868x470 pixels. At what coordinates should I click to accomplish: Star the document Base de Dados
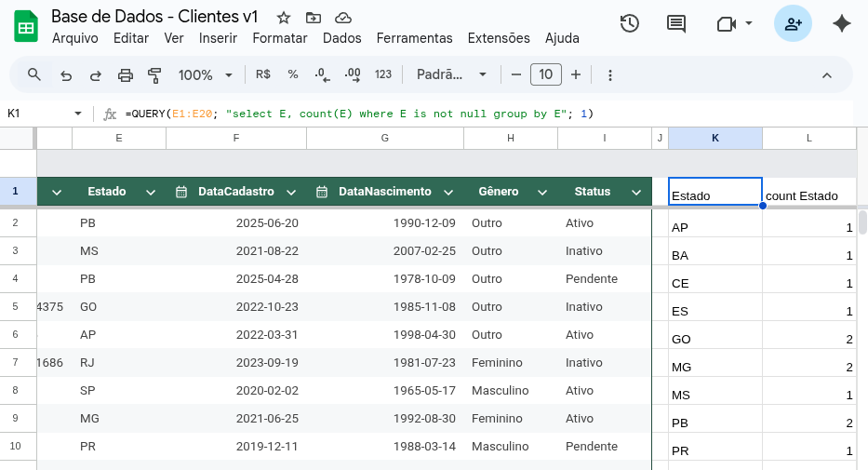[x=284, y=18]
